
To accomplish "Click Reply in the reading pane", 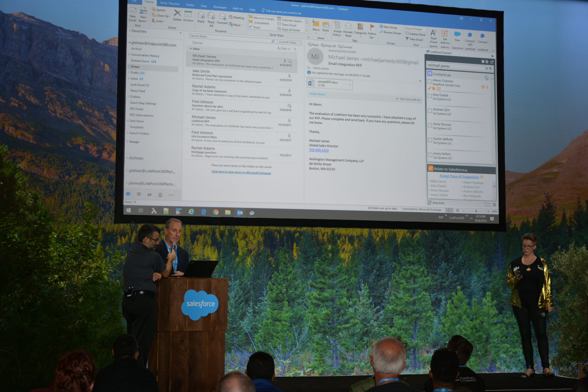I will [313, 45].
